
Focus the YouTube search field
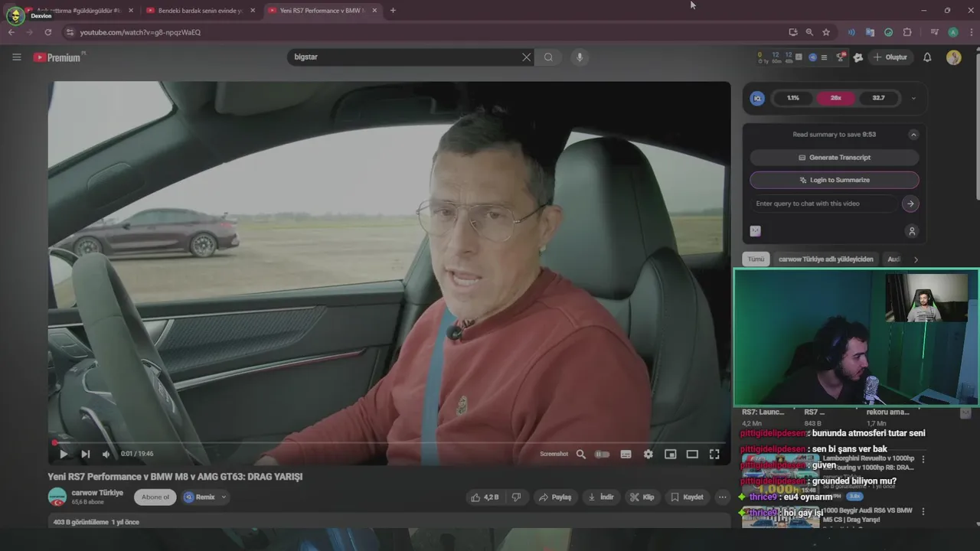[x=404, y=57]
